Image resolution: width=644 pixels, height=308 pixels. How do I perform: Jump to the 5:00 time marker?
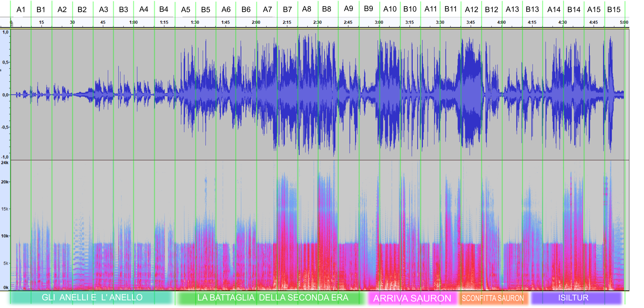(x=624, y=22)
